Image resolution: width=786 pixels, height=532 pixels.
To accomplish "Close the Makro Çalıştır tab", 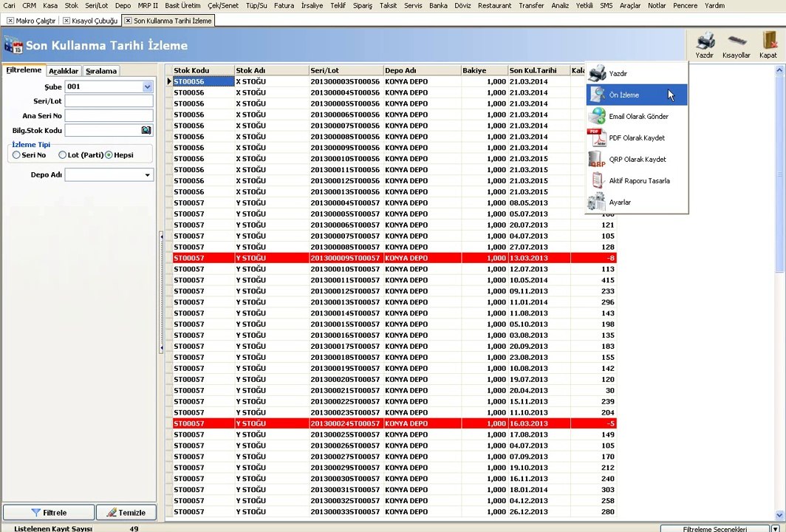I will (x=10, y=21).
